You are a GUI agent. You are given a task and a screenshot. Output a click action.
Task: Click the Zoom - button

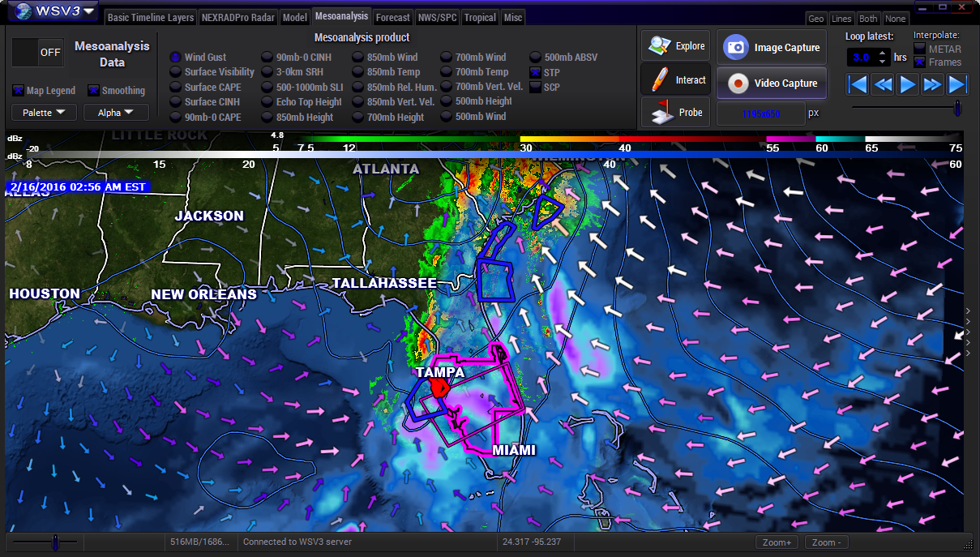[x=826, y=542]
